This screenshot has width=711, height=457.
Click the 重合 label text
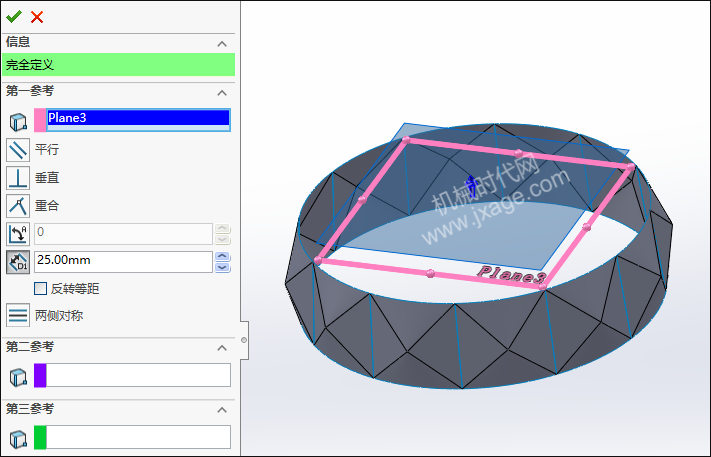pyautogui.click(x=47, y=206)
